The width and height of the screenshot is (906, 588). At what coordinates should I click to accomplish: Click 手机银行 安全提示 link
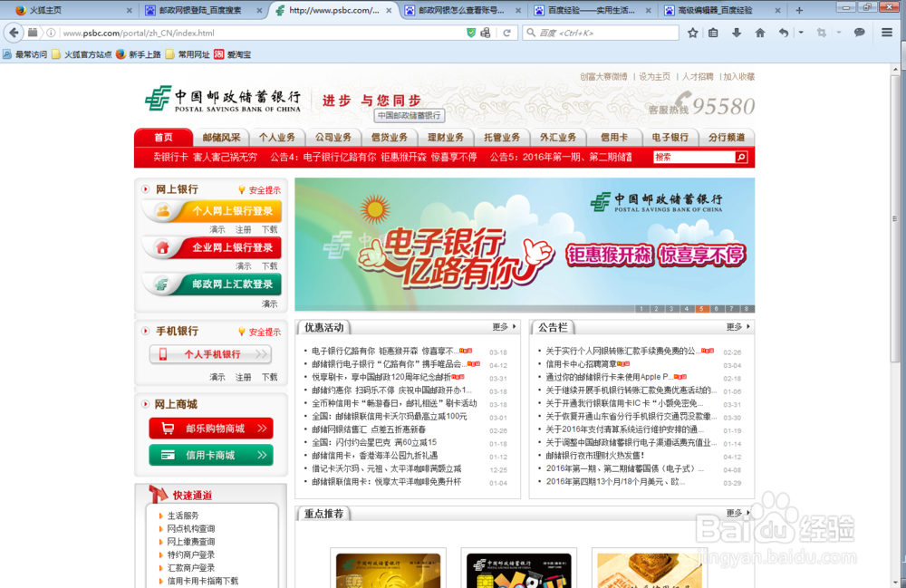coord(260,333)
